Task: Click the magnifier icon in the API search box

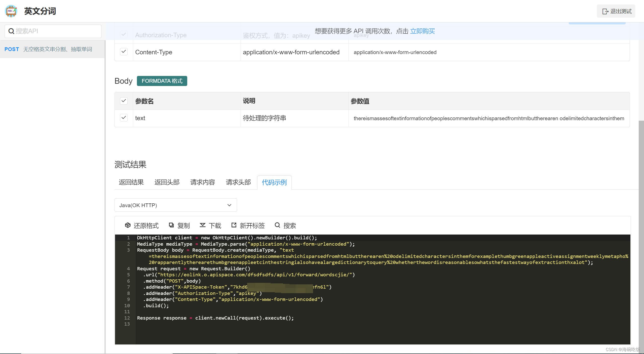Action: coord(11,31)
